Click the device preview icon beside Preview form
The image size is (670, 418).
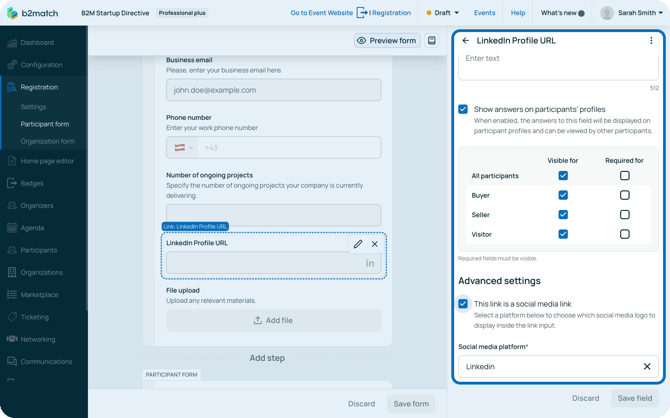(432, 41)
